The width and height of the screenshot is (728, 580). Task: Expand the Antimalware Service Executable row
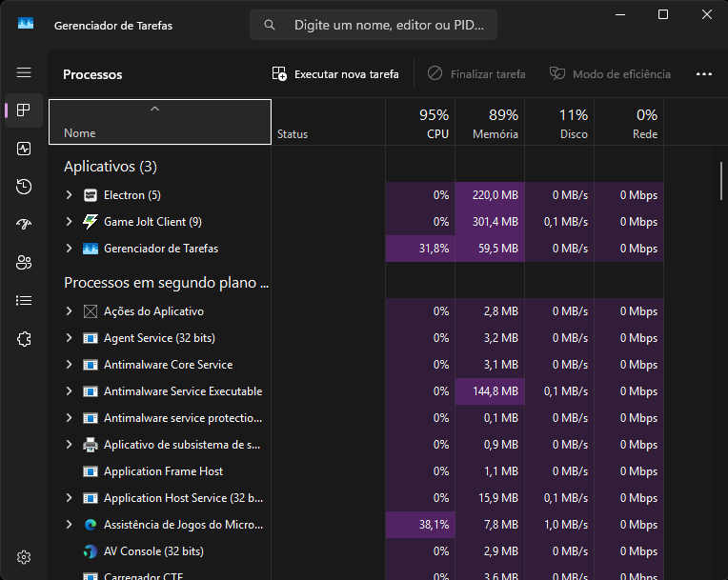pos(69,391)
